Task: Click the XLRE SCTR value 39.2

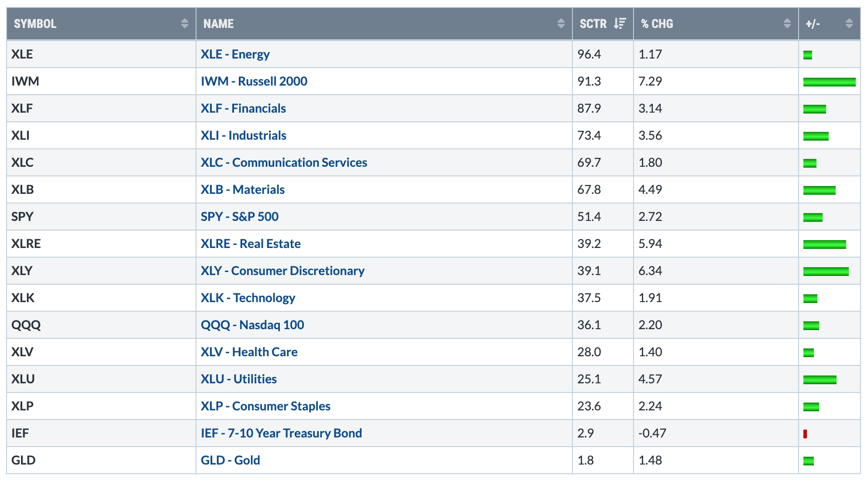Action: (x=589, y=244)
